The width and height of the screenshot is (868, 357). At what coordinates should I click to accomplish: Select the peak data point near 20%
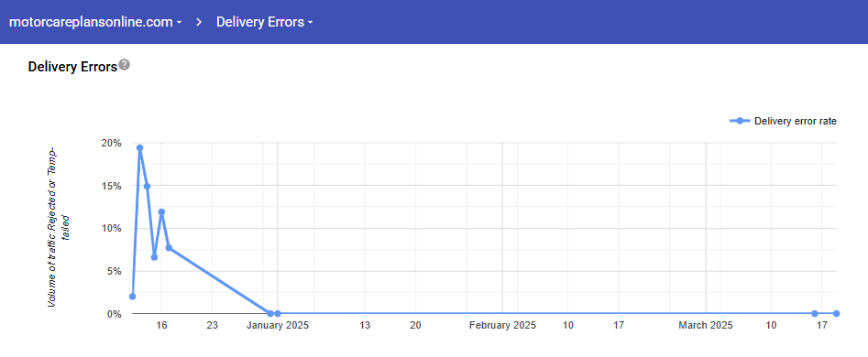[139, 148]
